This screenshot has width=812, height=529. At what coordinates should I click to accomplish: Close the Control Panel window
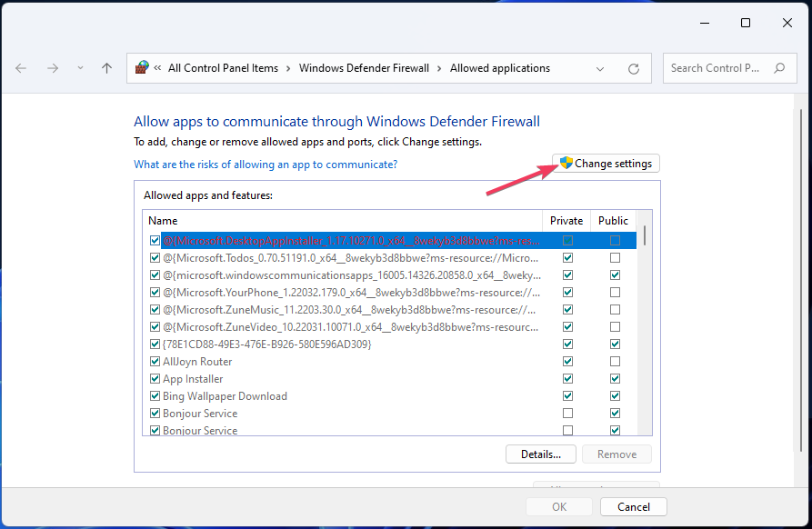(787, 23)
